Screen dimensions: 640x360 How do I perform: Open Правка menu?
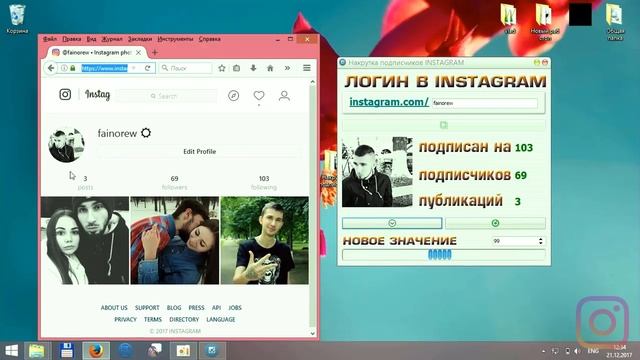click(x=71, y=39)
